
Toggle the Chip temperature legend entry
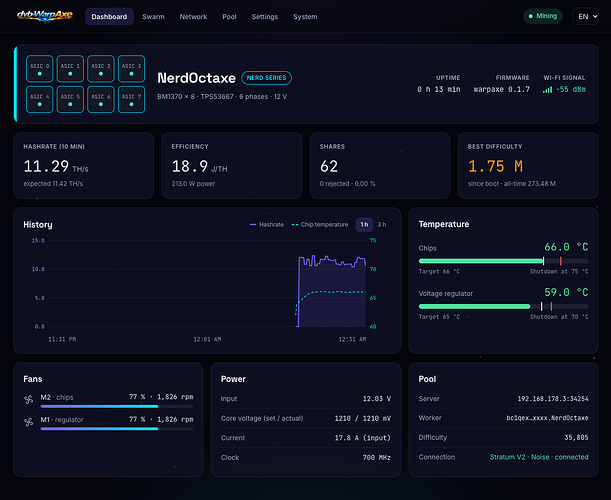(320, 224)
